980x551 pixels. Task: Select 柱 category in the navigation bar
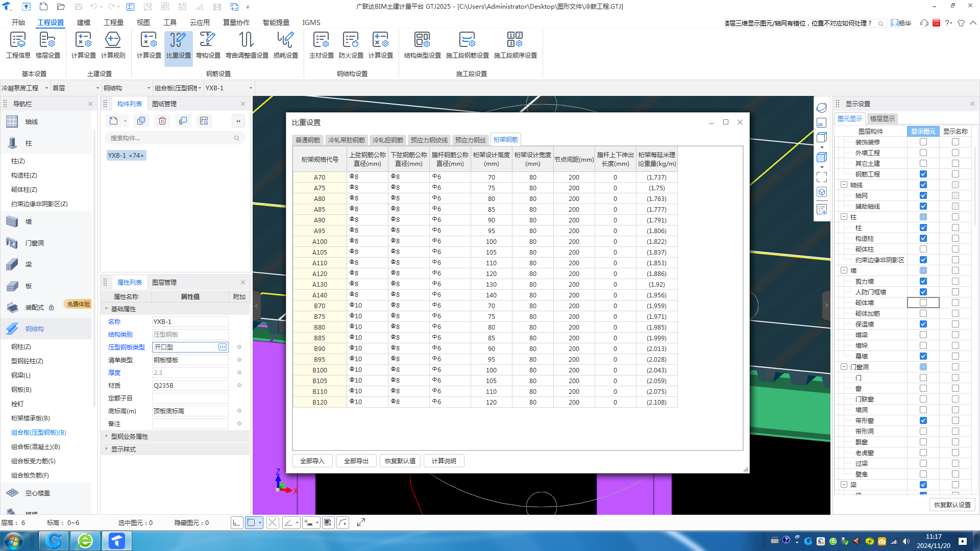29,143
